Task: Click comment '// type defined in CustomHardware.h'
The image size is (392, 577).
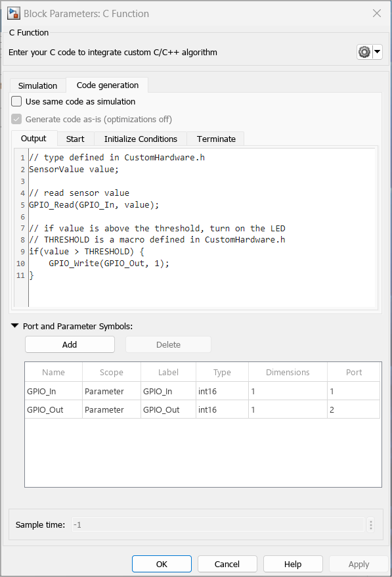Action: tap(117, 158)
